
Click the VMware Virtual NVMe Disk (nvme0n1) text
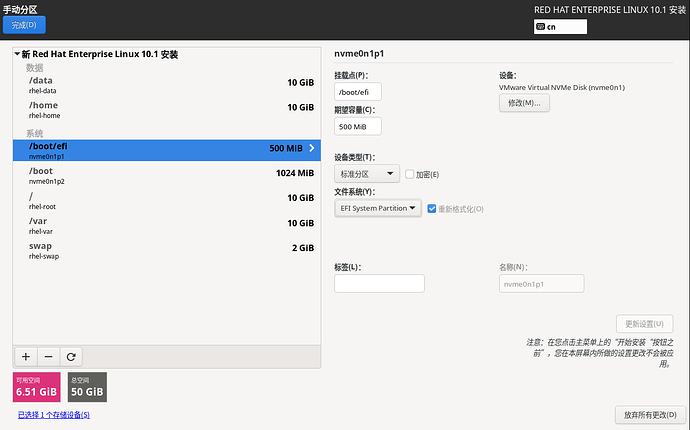click(x=562, y=87)
